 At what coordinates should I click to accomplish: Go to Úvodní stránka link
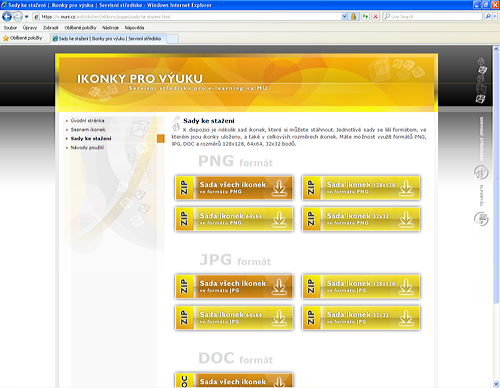point(87,120)
